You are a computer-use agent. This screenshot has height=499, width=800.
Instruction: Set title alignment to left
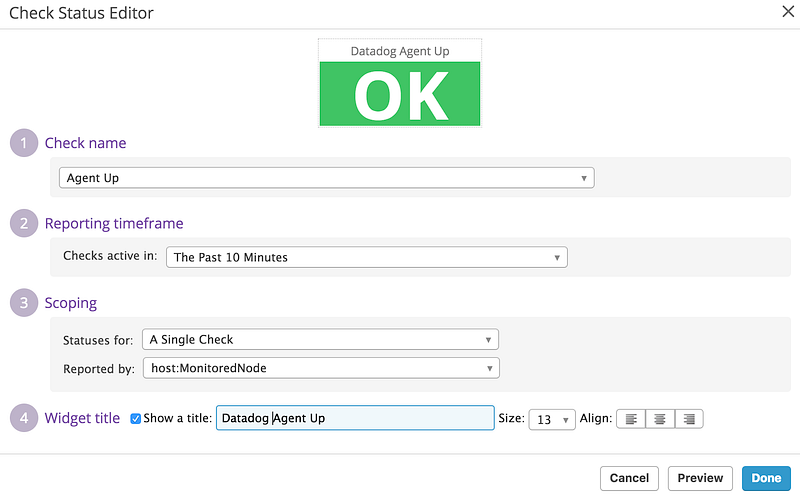point(631,419)
